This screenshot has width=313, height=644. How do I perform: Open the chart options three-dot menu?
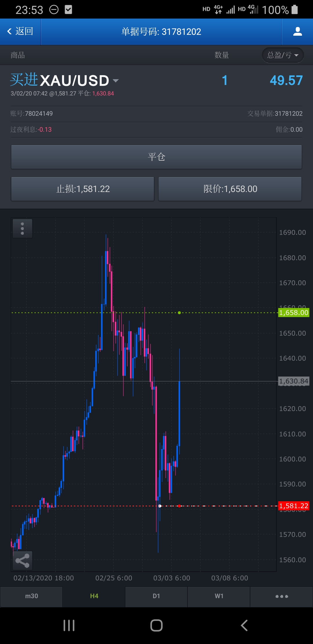click(x=22, y=229)
